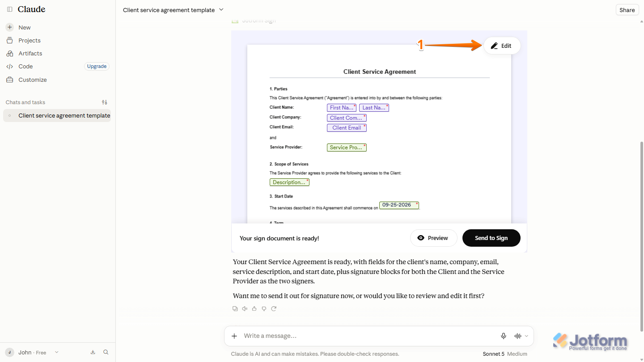This screenshot has height=362, width=644.
Task: Read response aloud with speaker icon
Action: [245, 308]
